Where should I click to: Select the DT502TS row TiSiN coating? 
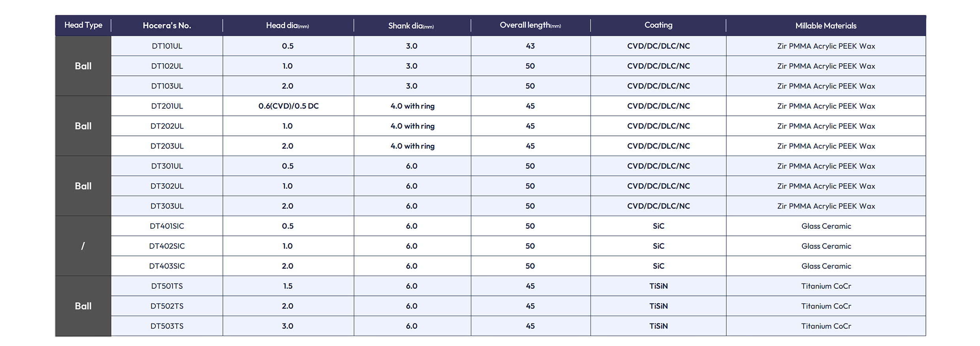[x=658, y=306]
